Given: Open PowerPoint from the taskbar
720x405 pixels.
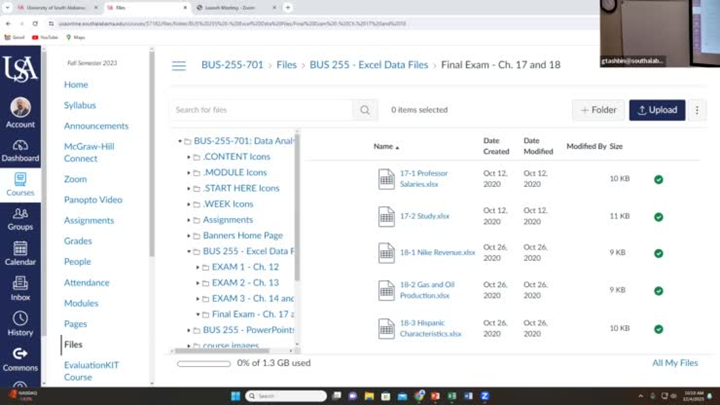Looking at the screenshot, I should [x=435, y=396].
